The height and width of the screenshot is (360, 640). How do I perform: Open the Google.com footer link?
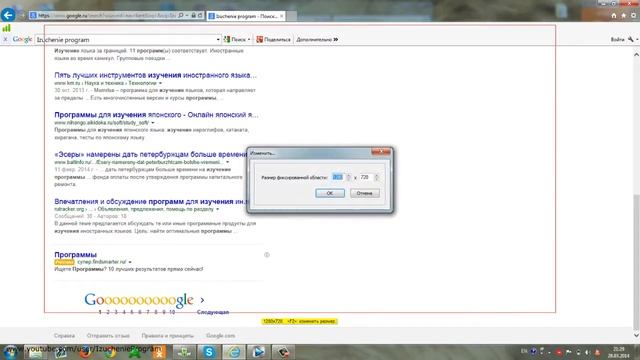tap(220, 336)
